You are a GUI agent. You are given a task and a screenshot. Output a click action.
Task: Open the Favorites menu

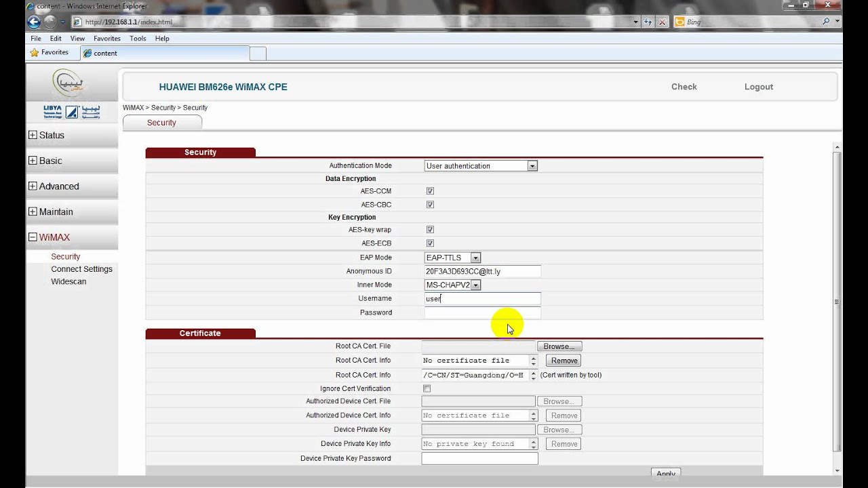point(107,39)
